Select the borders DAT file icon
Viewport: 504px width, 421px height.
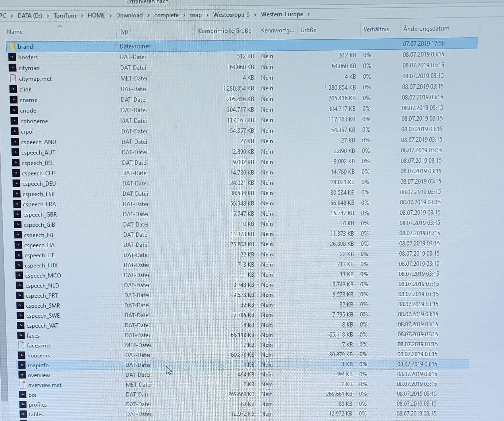tap(12, 57)
